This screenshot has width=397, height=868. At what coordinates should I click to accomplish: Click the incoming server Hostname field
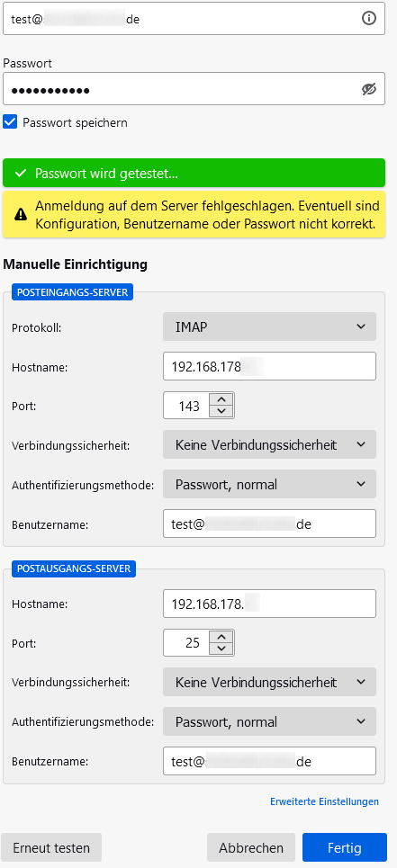click(x=269, y=366)
